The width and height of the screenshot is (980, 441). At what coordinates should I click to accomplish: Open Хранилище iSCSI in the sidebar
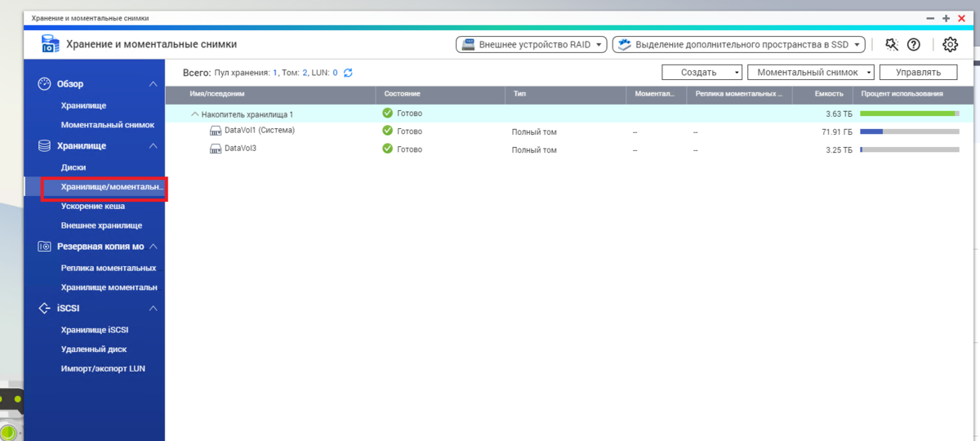95,330
